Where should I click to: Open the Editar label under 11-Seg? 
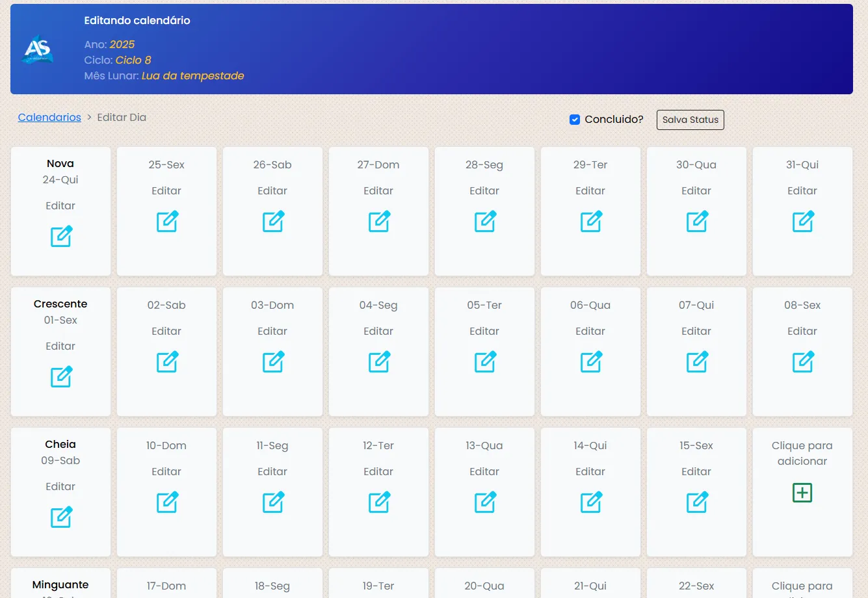click(x=272, y=472)
